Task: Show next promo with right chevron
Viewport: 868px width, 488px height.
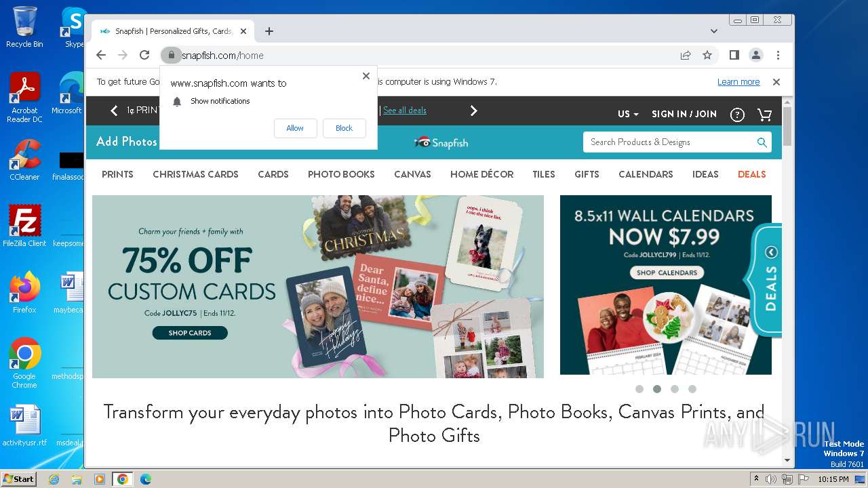Action: (473, 110)
